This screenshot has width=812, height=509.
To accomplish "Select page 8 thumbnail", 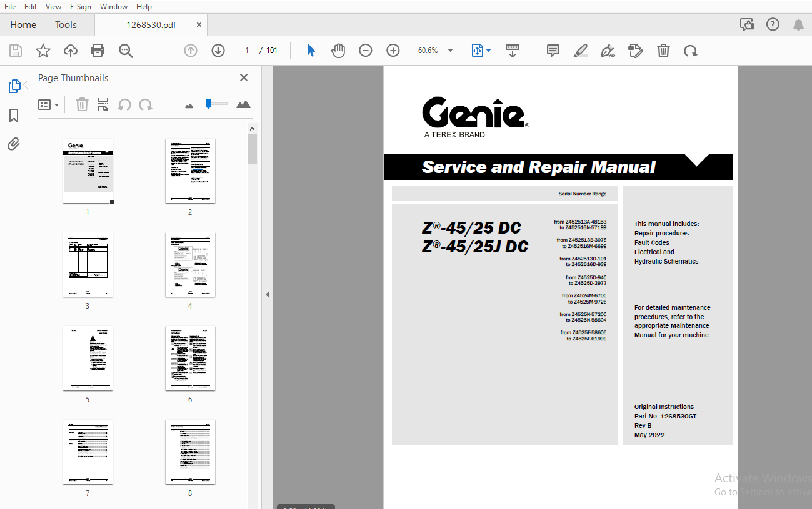I will pyautogui.click(x=190, y=452).
